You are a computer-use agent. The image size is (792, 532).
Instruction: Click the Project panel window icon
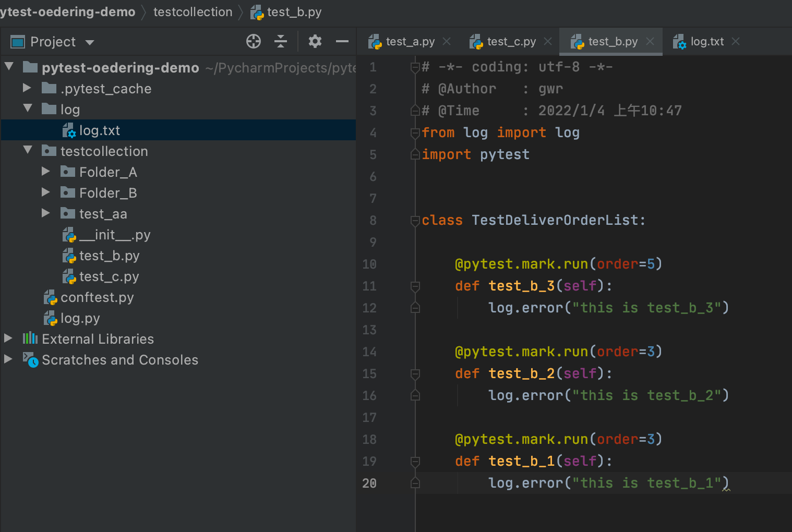click(18, 42)
